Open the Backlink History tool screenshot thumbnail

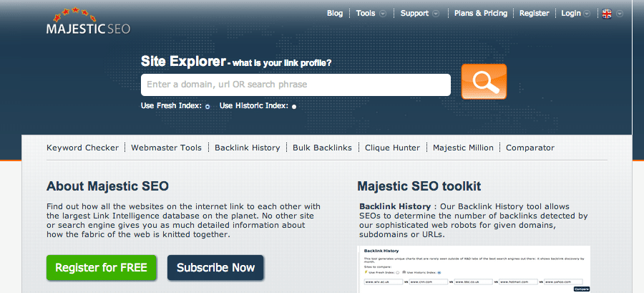pos(474,269)
